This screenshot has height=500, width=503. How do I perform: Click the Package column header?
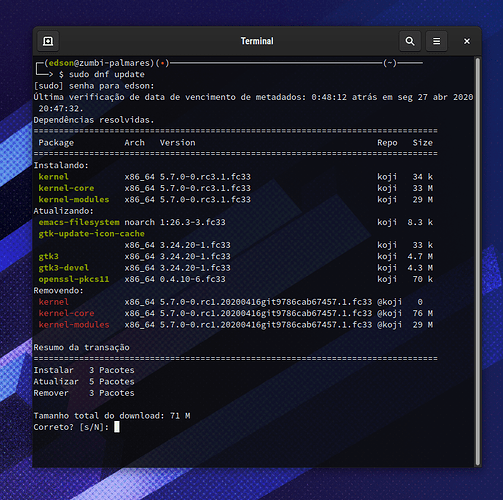click(56, 143)
